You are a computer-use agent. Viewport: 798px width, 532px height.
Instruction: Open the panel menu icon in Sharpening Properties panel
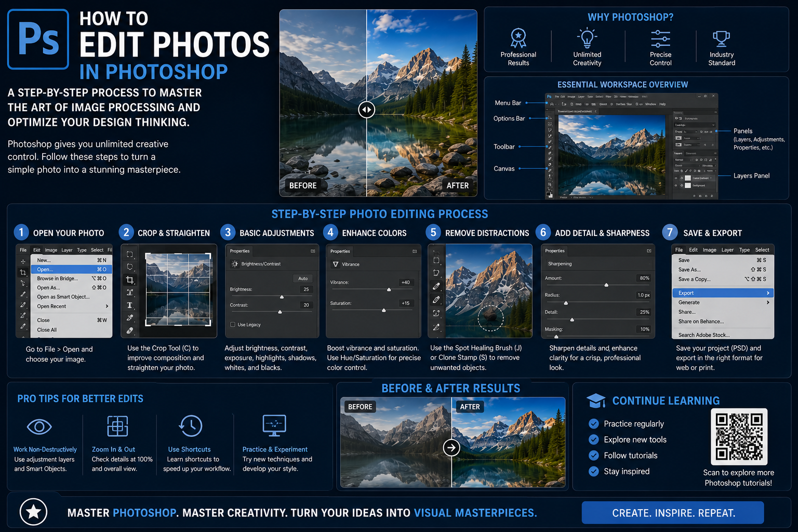(649, 251)
